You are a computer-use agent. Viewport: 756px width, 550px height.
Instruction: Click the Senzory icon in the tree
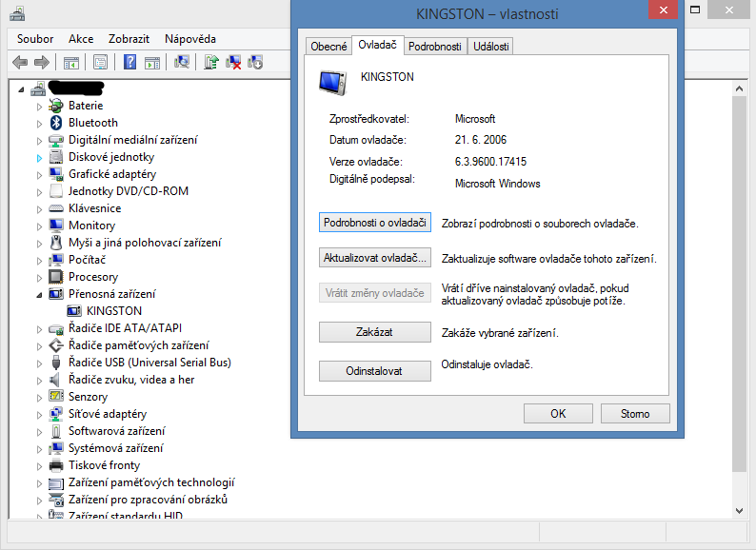[x=56, y=396]
